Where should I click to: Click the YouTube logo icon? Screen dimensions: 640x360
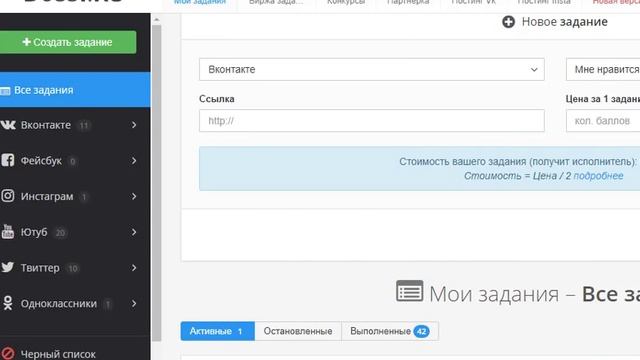click(x=7, y=231)
